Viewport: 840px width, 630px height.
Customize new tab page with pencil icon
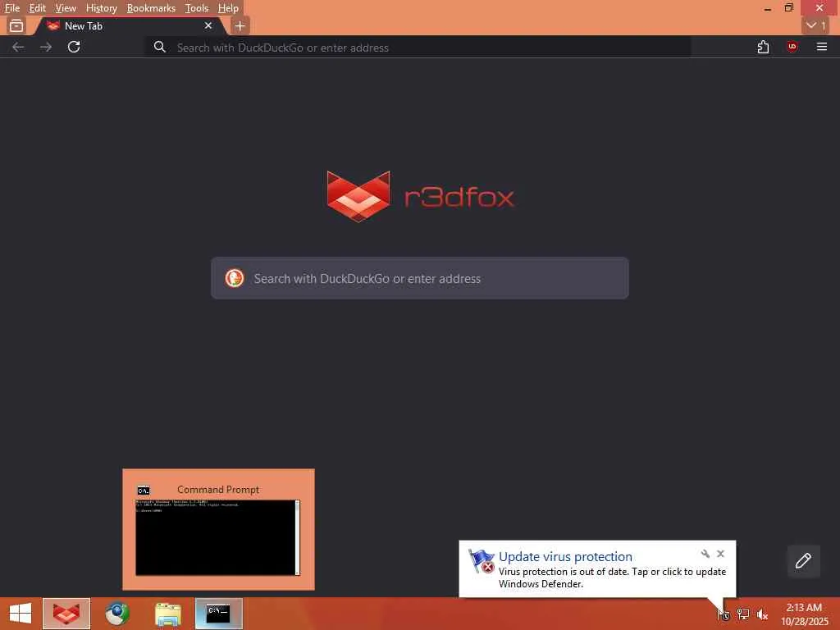pos(803,561)
